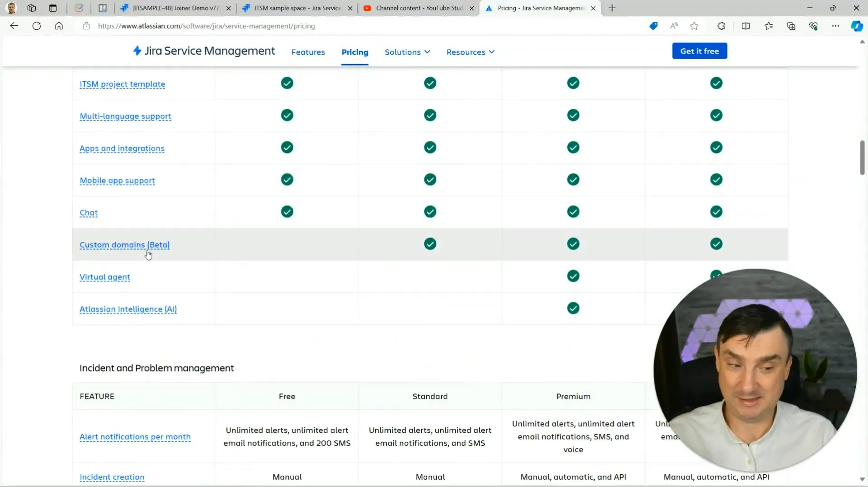Expand the Solutions dropdown menu

click(407, 52)
